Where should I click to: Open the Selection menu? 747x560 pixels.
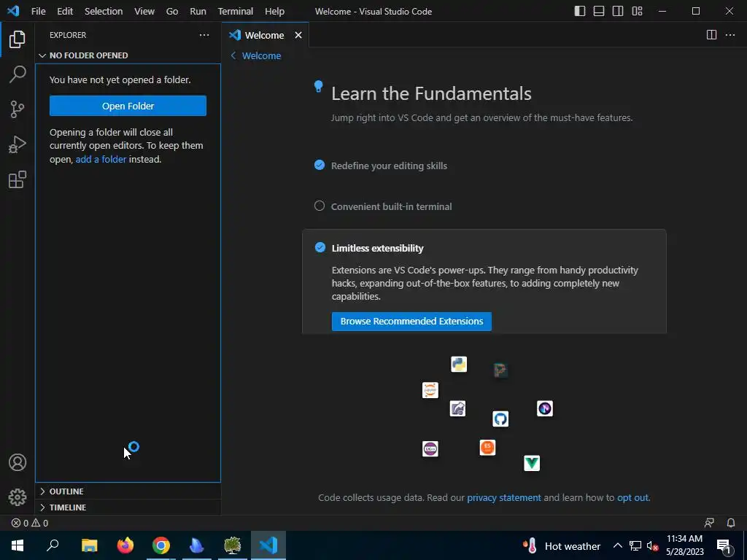pyautogui.click(x=104, y=11)
